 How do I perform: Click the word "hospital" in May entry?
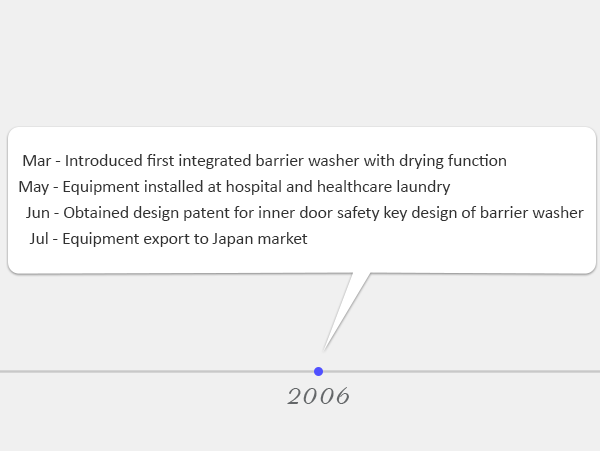(253, 187)
